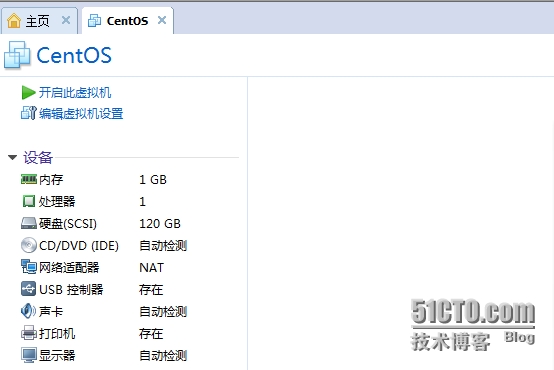Click the processor chip icon
The height and width of the screenshot is (370, 554).
(29, 201)
